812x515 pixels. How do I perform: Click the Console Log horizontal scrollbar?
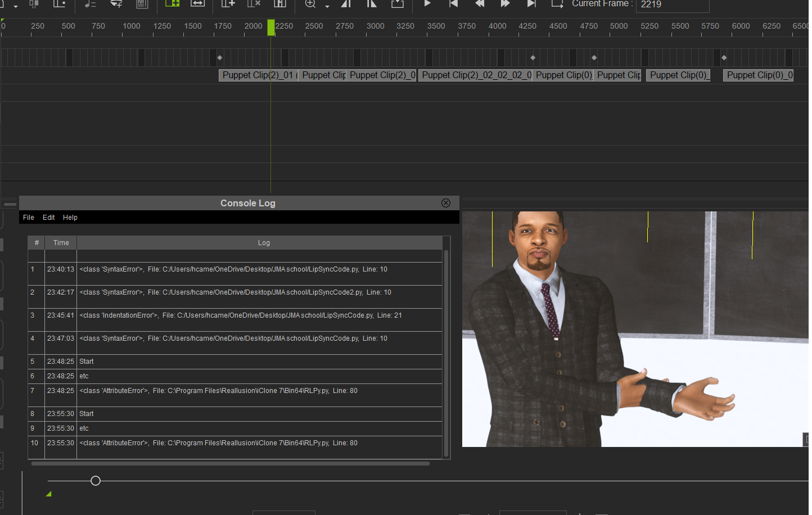pos(231,464)
